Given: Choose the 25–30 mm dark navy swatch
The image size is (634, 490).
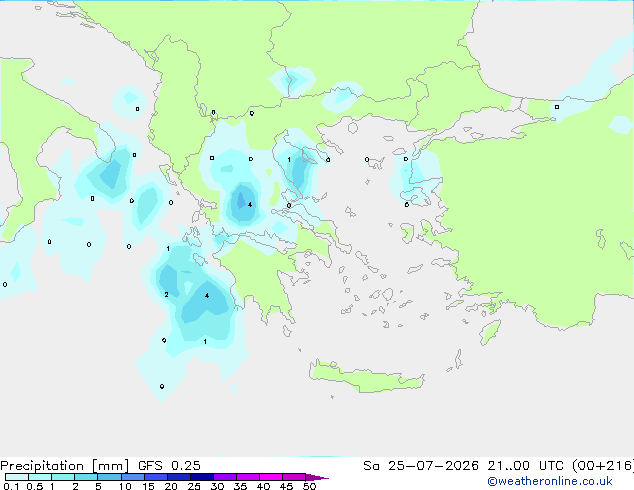Looking at the screenshot, I should pos(201,477).
